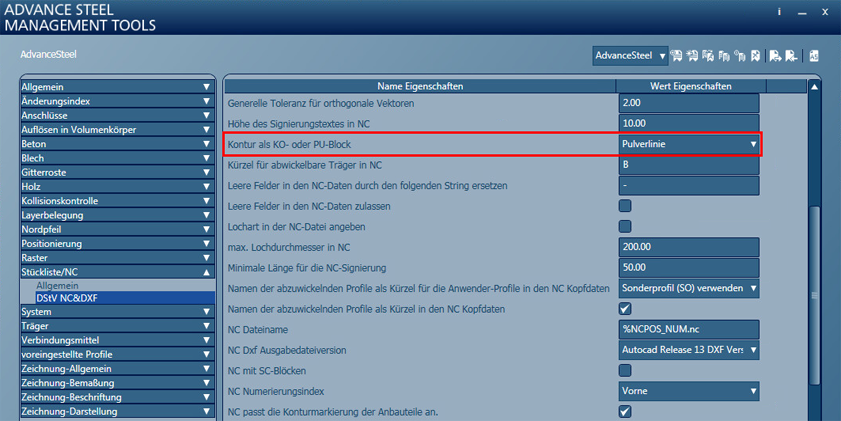841x421 pixels.
Task: Select the Träger category
Action: pyautogui.click(x=117, y=326)
